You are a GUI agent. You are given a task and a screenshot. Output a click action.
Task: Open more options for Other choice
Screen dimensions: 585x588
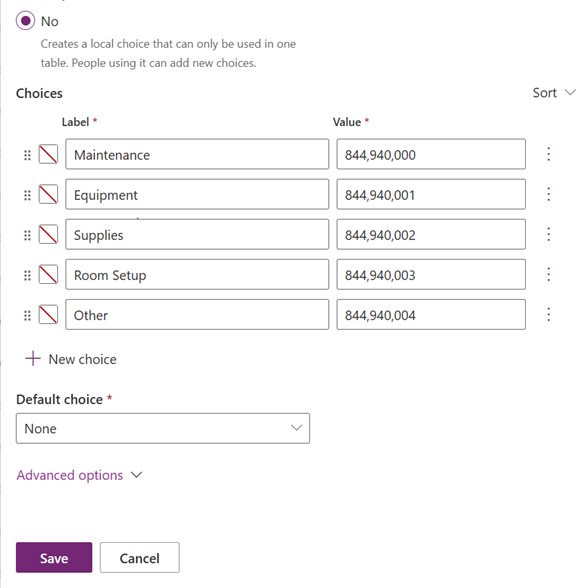coord(549,315)
